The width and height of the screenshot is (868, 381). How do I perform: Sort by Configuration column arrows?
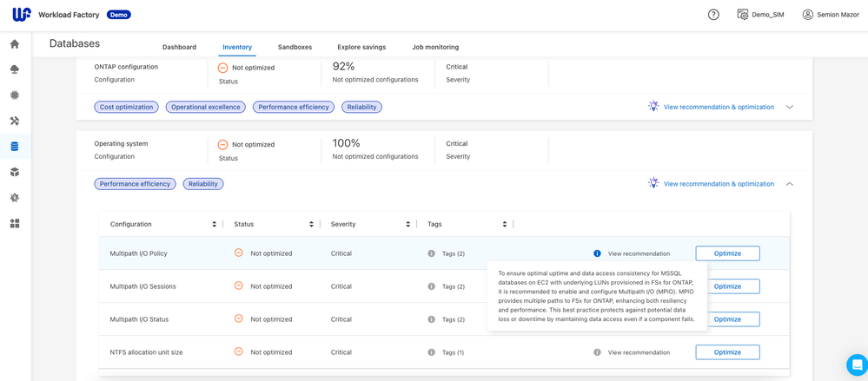tap(214, 225)
